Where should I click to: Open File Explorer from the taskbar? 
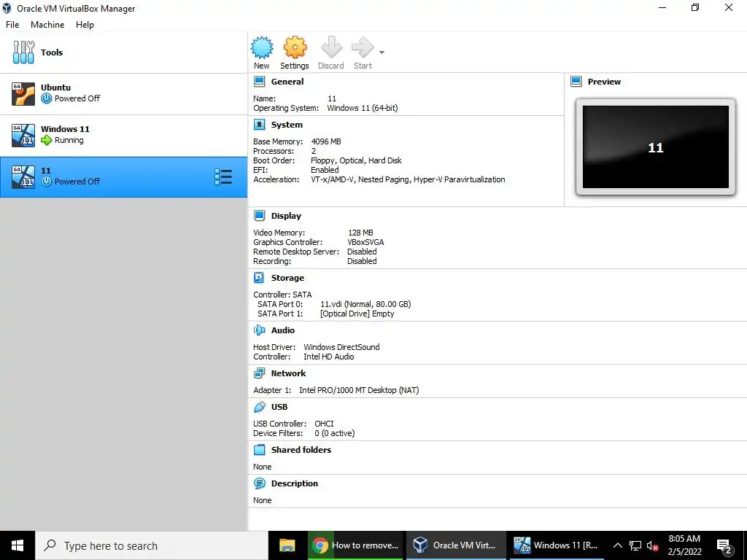[x=287, y=545]
